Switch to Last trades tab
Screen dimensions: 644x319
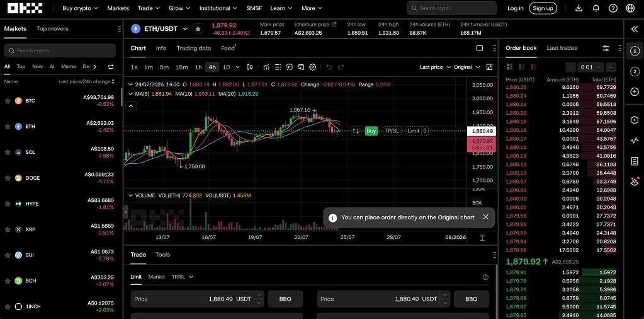click(x=562, y=48)
